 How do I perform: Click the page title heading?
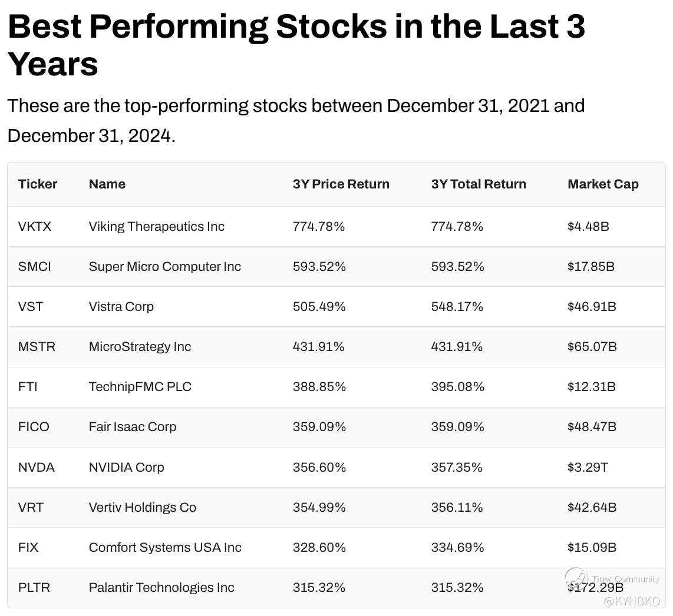[x=296, y=45]
